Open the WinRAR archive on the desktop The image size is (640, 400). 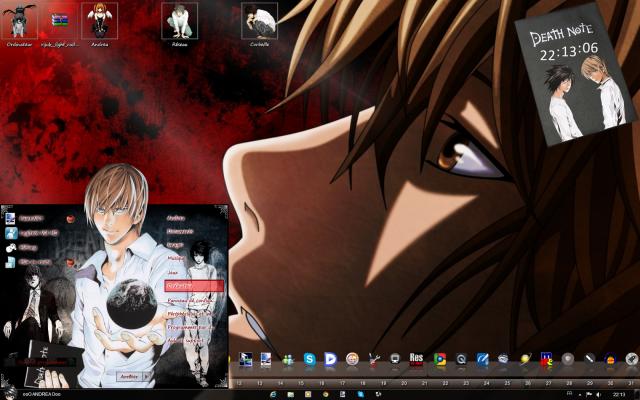click(60, 24)
